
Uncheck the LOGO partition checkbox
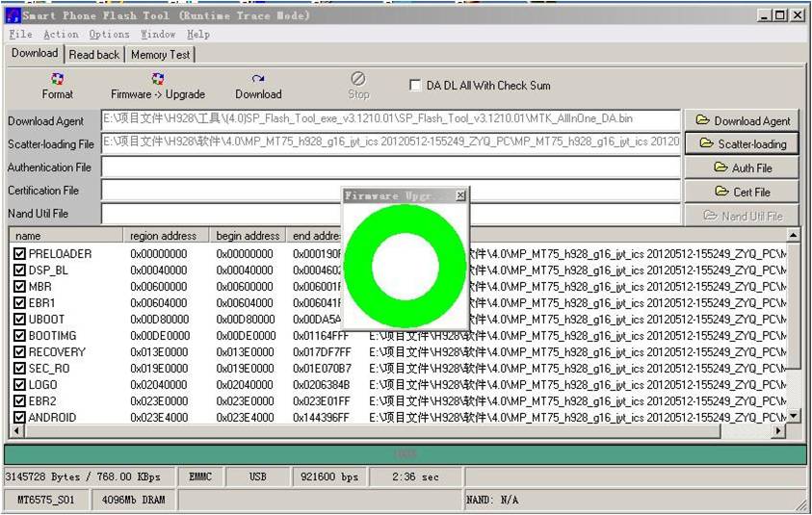[19, 385]
